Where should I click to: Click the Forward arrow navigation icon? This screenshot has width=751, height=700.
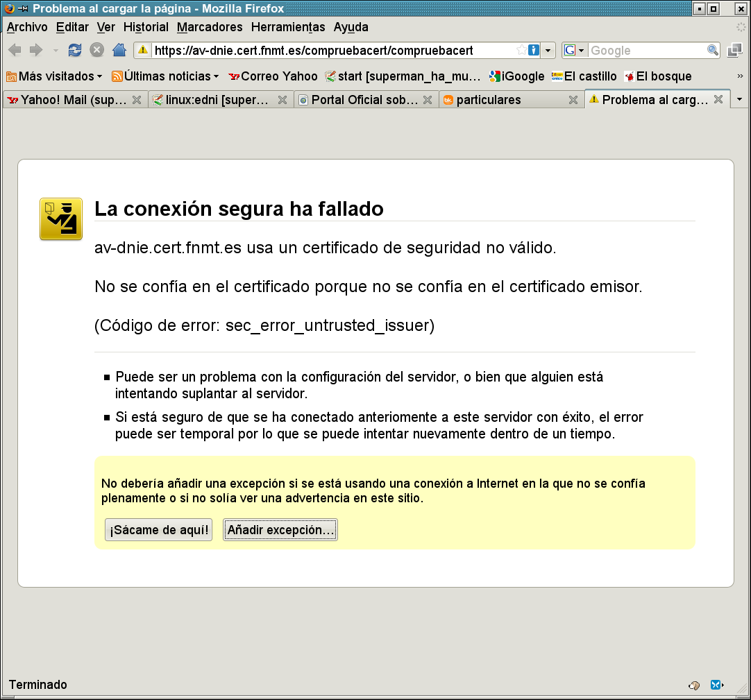pyautogui.click(x=36, y=50)
